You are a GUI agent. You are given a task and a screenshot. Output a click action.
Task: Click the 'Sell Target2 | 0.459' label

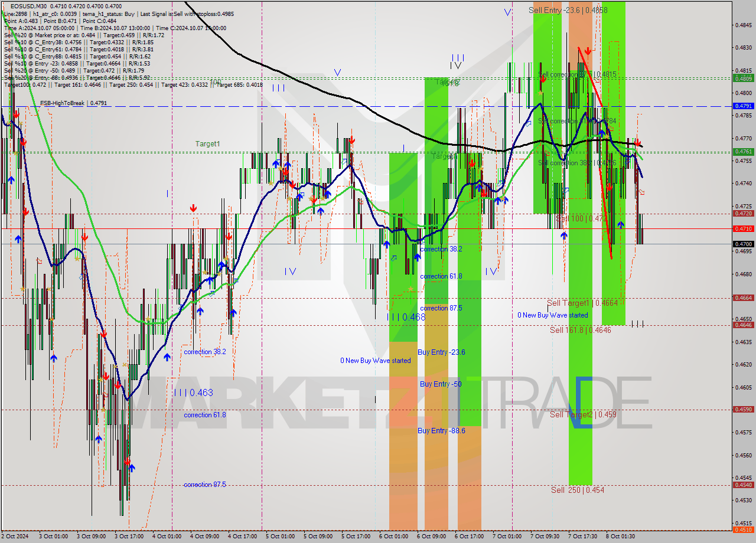click(583, 414)
